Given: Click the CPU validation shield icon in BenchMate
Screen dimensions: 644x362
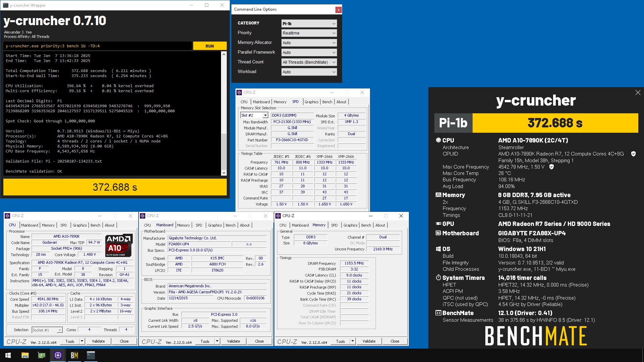Looking at the screenshot, I should click(x=633, y=154).
